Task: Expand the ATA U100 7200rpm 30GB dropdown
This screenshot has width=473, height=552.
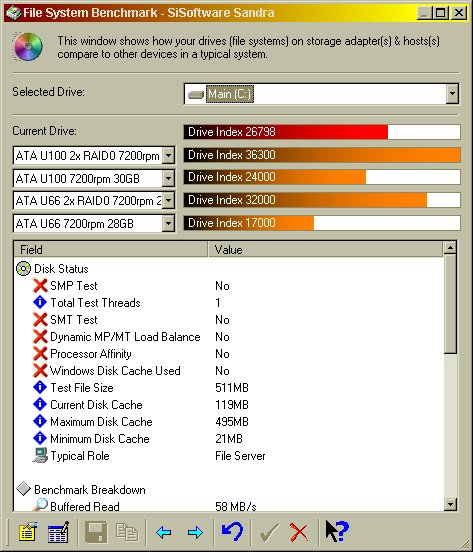Action: point(168,178)
